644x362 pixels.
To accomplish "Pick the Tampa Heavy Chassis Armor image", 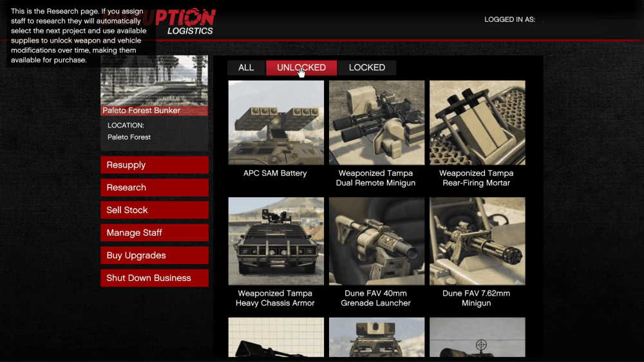I will click(x=276, y=241).
